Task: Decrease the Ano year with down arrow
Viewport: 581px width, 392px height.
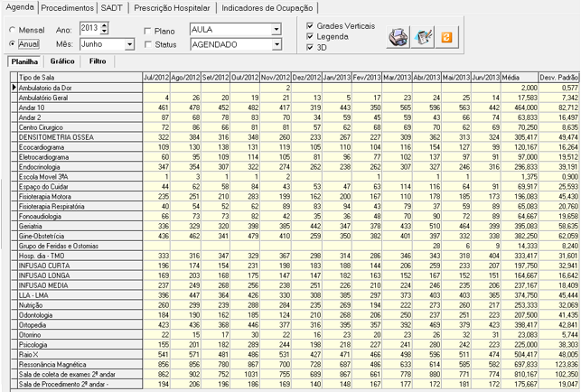Action: coord(105,32)
